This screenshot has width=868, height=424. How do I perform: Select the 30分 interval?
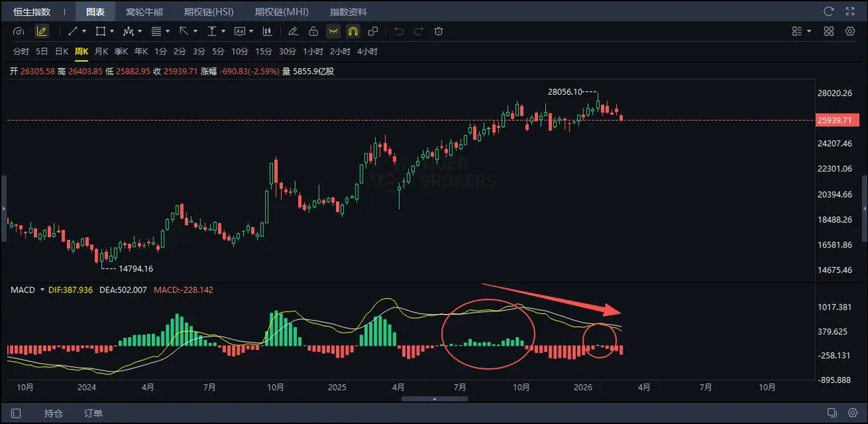(x=287, y=51)
